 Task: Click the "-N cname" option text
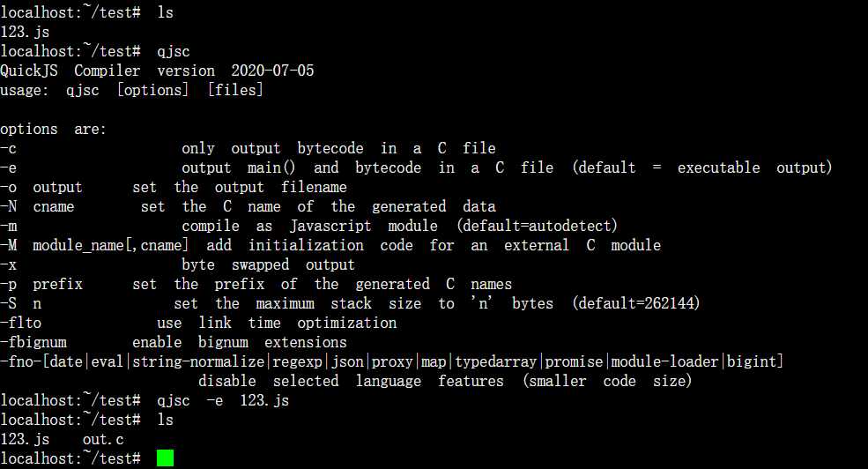(x=37, y=206)
